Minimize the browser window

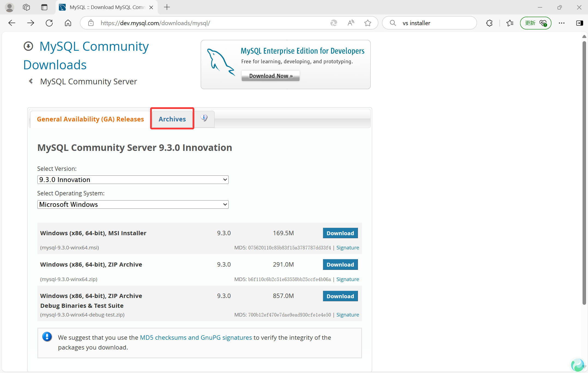(540, 7)
